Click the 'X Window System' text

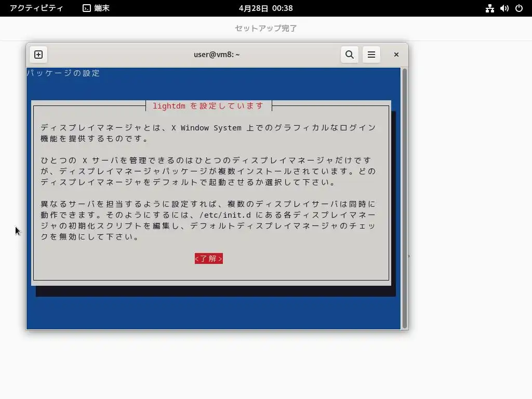click(x=206, y=128)
